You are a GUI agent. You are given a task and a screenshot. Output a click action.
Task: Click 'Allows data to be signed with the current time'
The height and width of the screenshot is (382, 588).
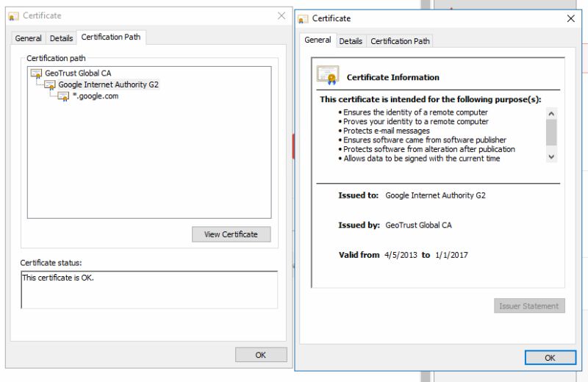[x=421, y=159]
